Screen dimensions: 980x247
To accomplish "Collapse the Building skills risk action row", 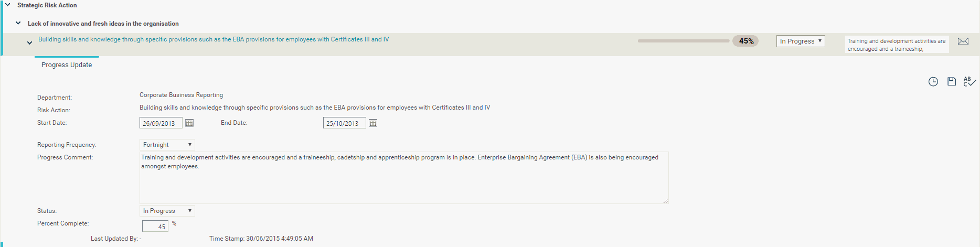I will coord(29,42).
